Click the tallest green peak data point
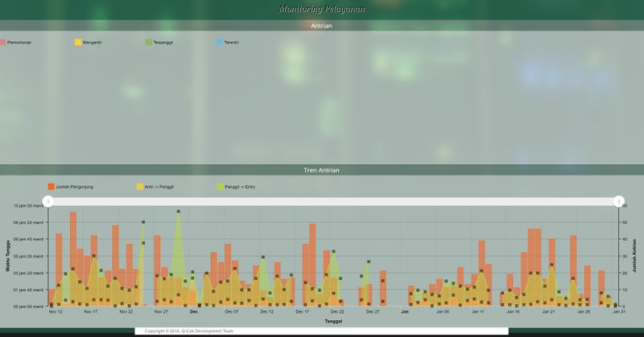 tap(178, 212)
